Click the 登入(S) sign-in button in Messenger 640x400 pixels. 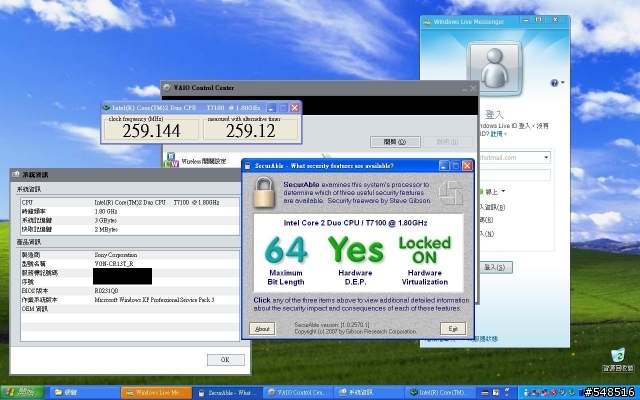[495, 267]
